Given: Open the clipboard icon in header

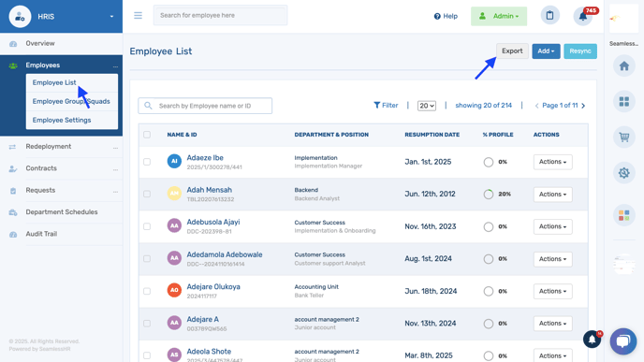Looking at the screenshot, I should (x=550, y=16).
